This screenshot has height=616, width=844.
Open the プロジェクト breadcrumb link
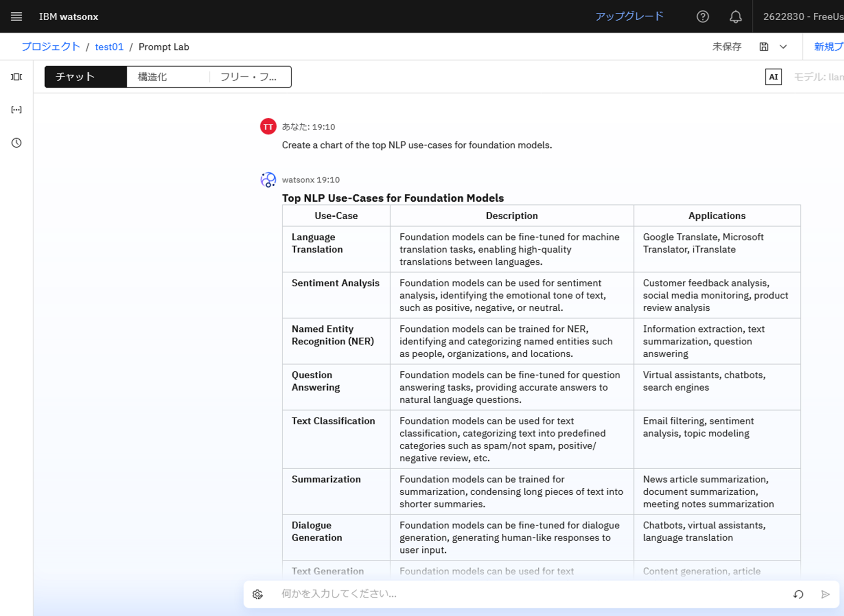coord(51,47)
